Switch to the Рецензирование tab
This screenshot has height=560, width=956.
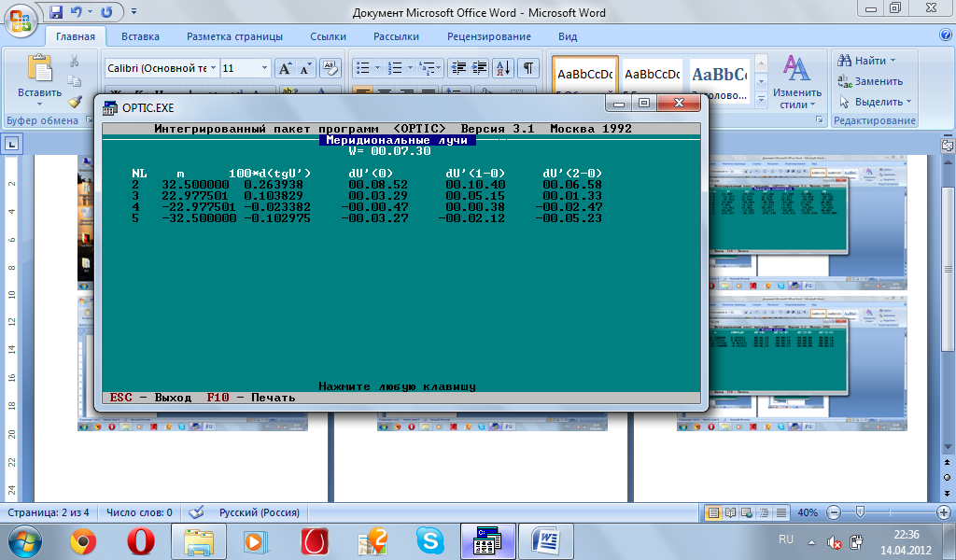coord(489,36)
